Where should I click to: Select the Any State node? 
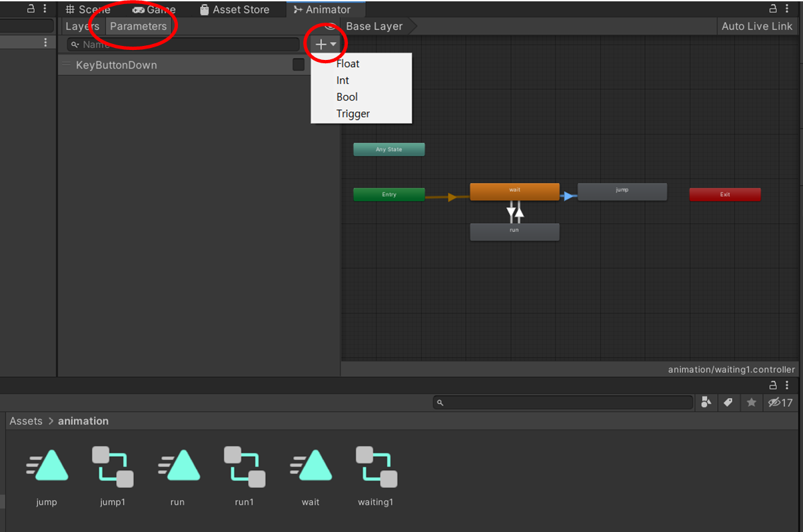[389, 149]
